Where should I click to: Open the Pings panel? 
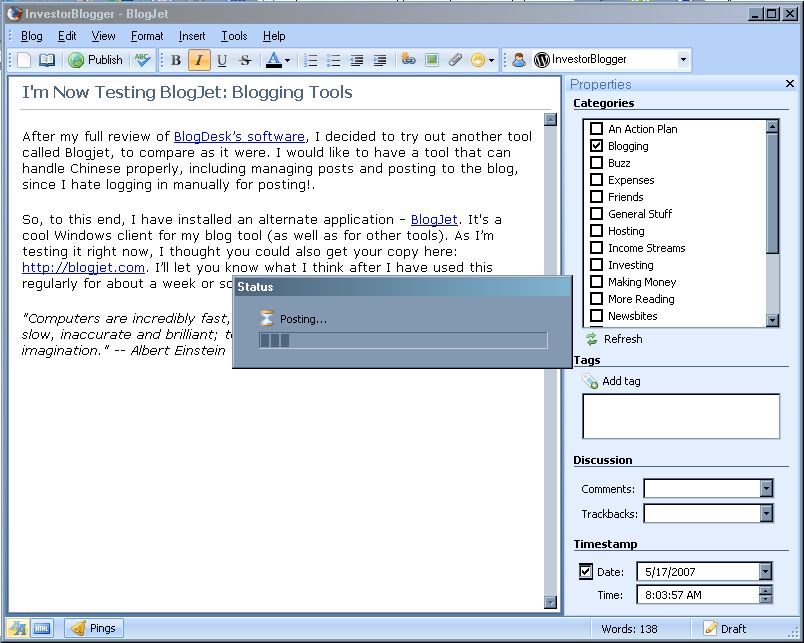pos(94,628)
